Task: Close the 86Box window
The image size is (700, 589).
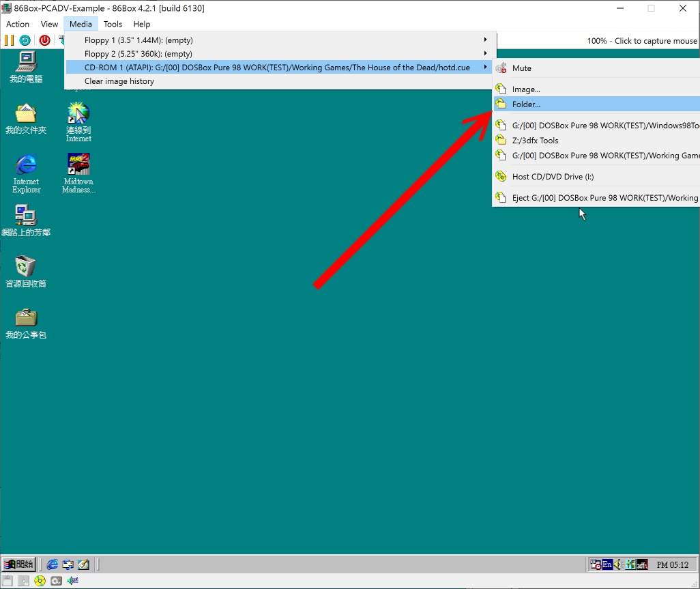Action: pos(682,8)
